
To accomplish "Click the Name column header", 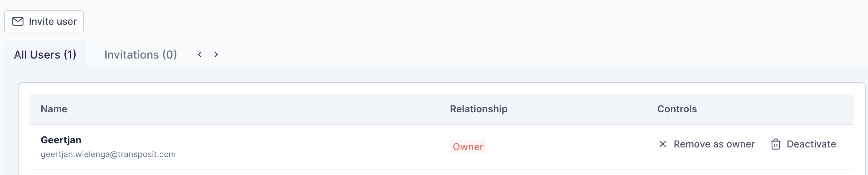I will click(x=54, y=109).
